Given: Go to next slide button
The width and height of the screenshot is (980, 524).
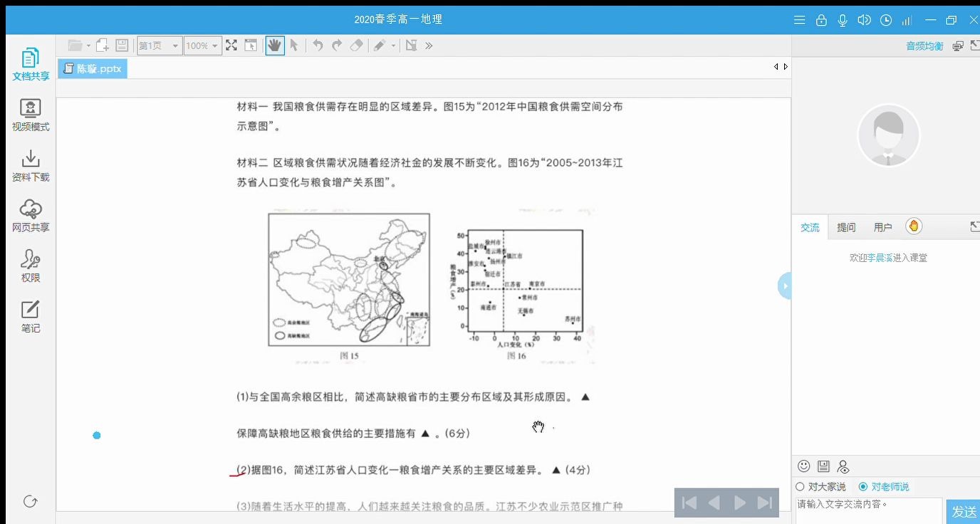Looking at the screenshot, I should click(740, 503).
